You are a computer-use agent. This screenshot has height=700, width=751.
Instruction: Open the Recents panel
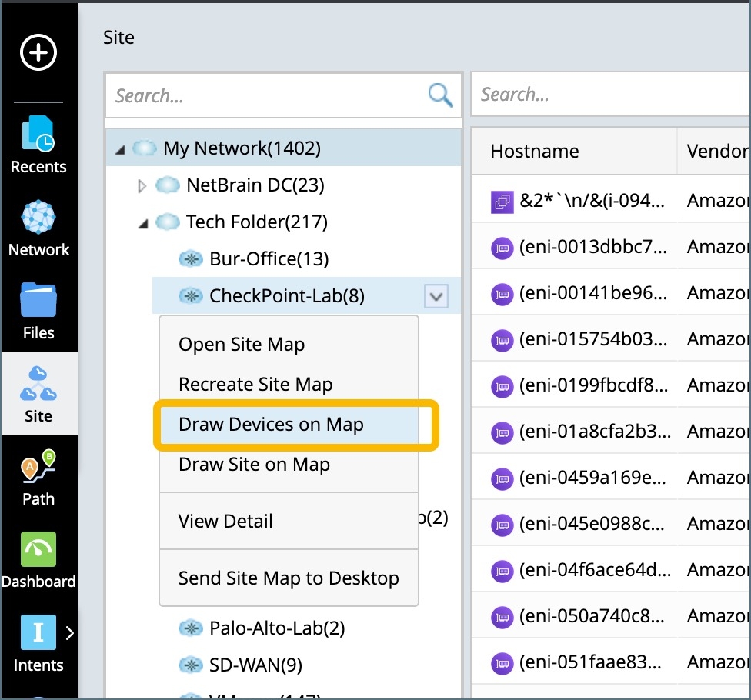click(x=38, y=144)
